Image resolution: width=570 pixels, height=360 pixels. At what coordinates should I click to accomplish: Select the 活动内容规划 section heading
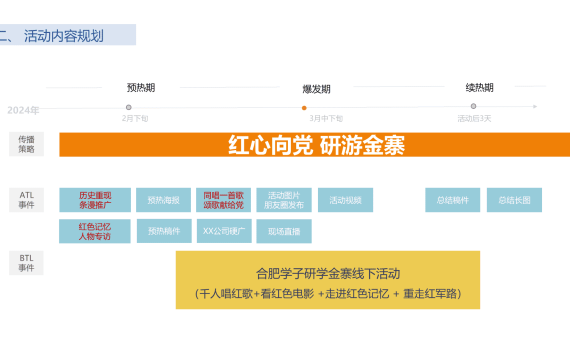tap(64, 36)
